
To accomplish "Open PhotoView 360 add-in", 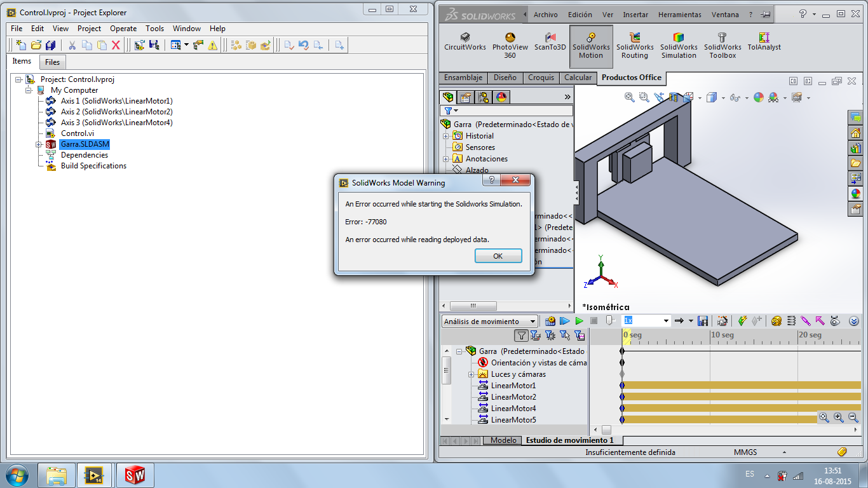I will coord(510,46).
